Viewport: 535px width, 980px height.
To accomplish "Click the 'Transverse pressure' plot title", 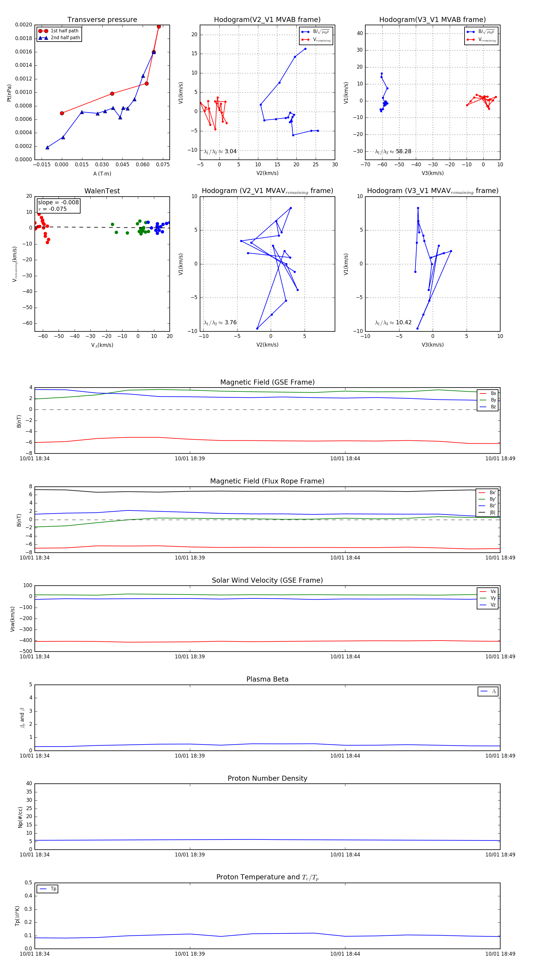I will [x=102, y=20].
